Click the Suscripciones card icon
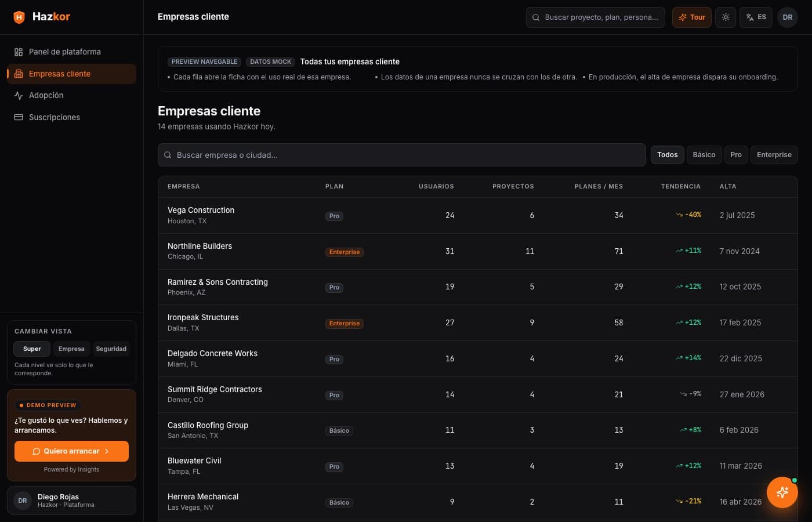Image resolution: width=812 pixels, height=522 pixels. [x=19, y=117]
